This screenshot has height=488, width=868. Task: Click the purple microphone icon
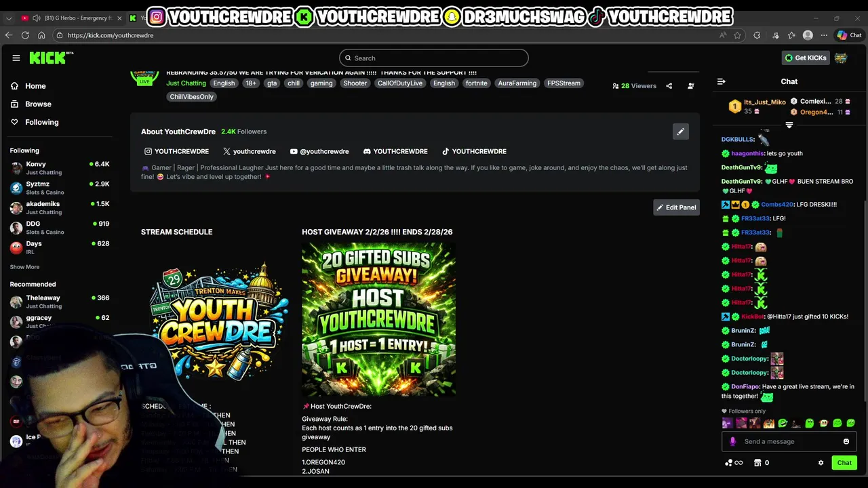tap(732, 441)
